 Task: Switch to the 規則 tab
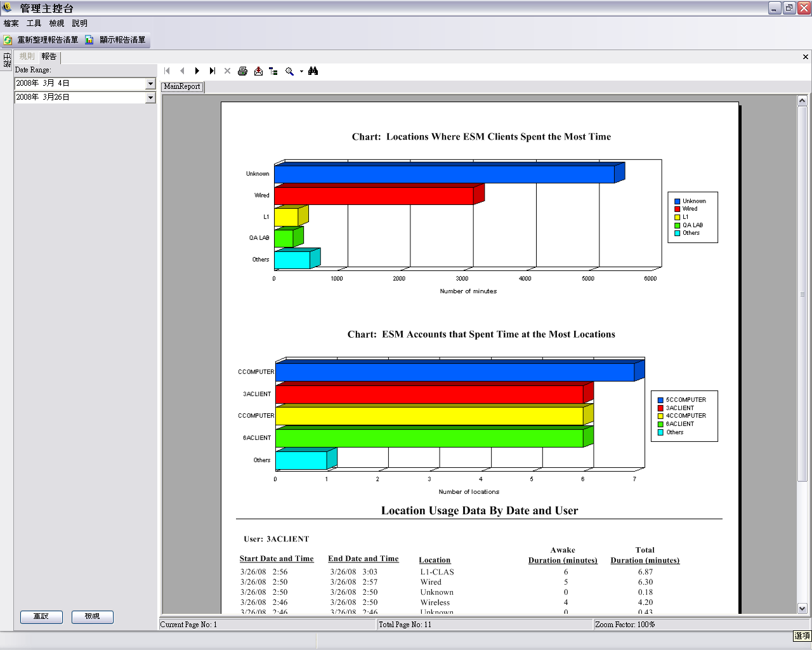click(x=27, y=56)
